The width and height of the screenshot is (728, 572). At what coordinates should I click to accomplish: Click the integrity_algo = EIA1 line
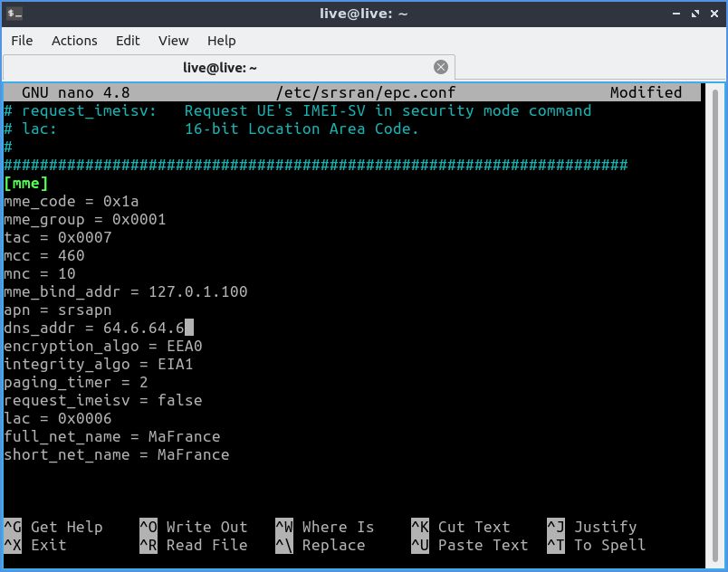point(99,364)
